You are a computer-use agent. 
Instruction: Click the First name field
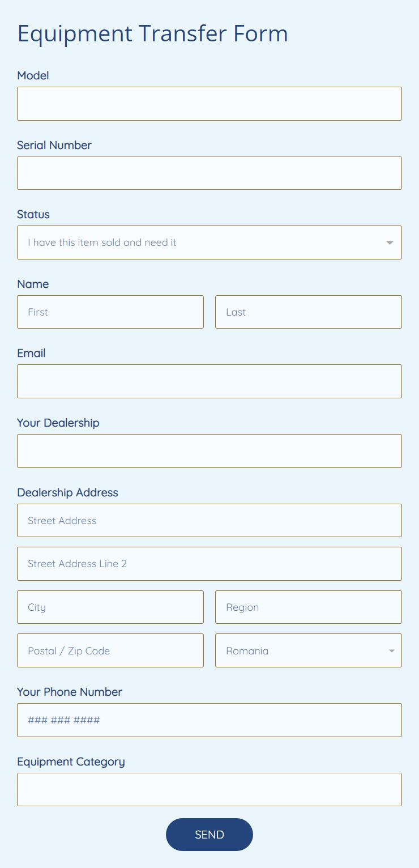click(110, 312)
